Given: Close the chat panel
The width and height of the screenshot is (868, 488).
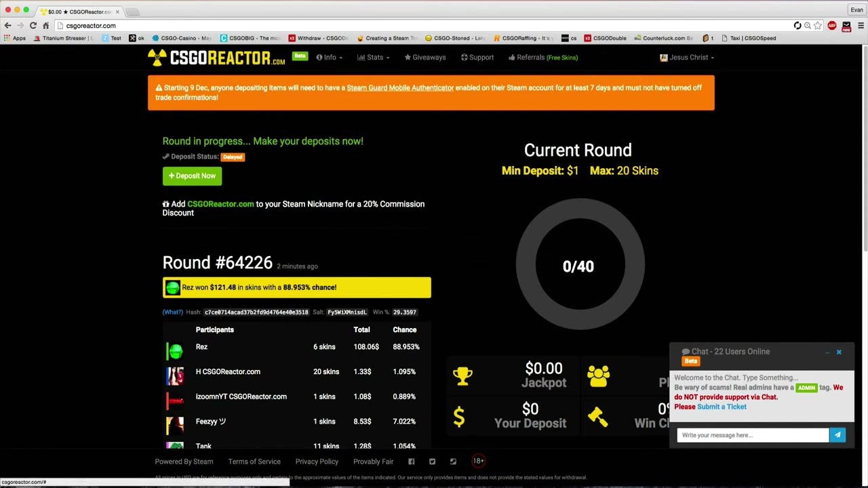Looking at the screenshot, I should 839,352.
